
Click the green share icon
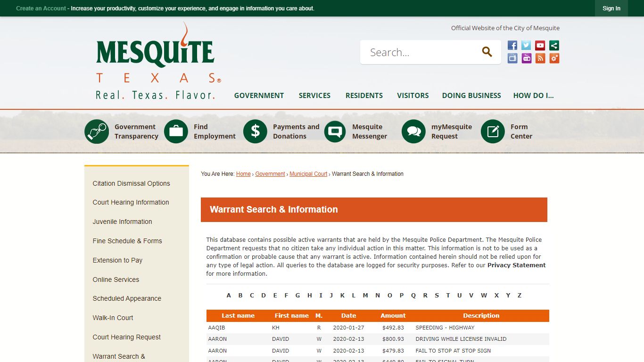pyautogui.click(x=554, y=45)
